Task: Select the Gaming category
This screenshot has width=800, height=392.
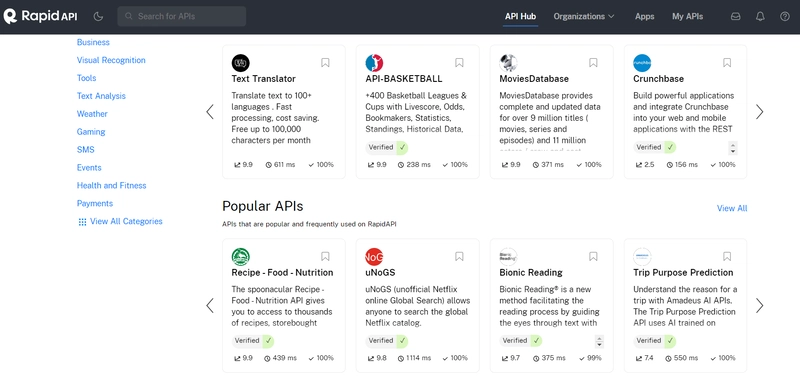Action: point(91,132)
